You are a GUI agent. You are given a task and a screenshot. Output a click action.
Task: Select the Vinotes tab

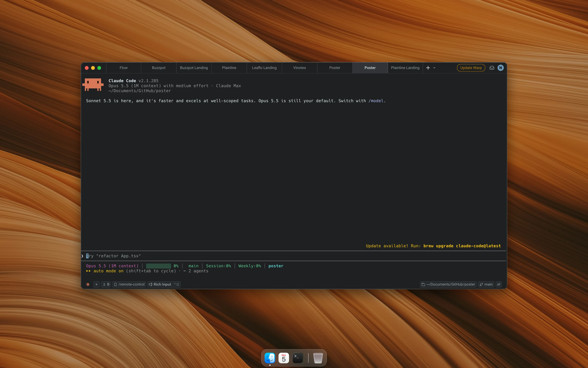tap(300, 68)
